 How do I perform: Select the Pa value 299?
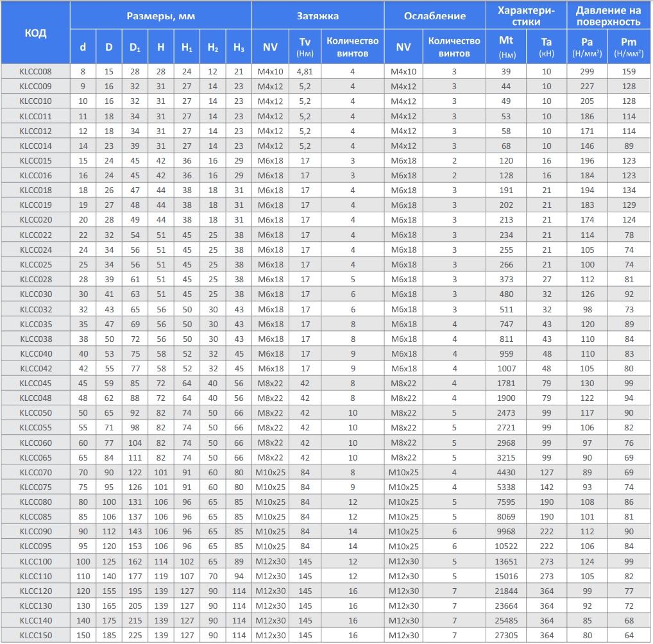point(587,71)
